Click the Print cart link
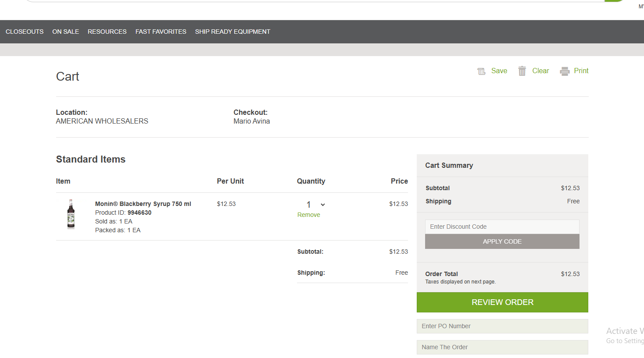This screenshot has width=644, height=358. [x=581, y=71]
